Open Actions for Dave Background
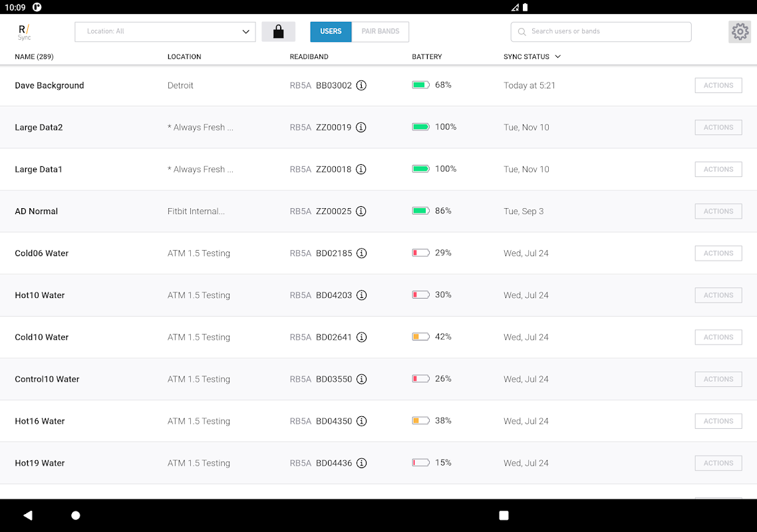This screenshot has width=757, height=532. click(718, 85)
